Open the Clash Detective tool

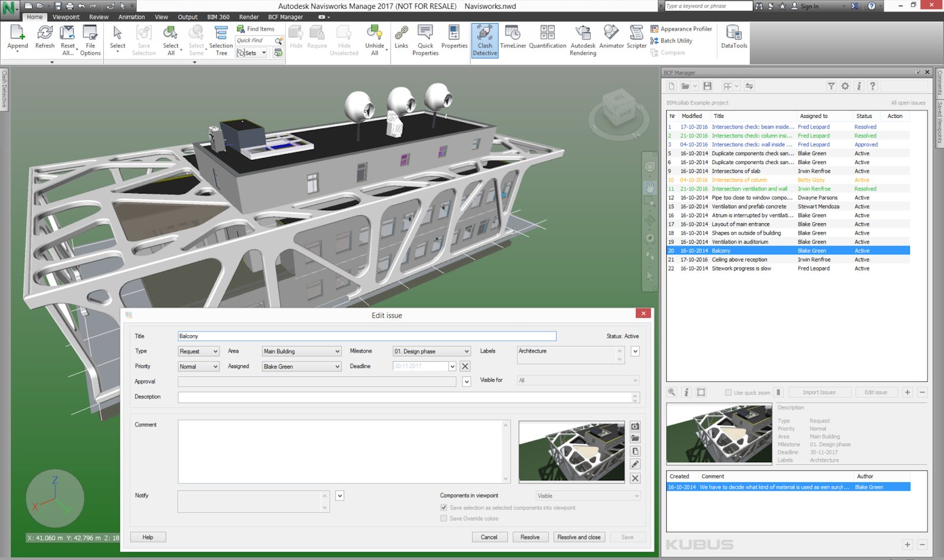484,40
